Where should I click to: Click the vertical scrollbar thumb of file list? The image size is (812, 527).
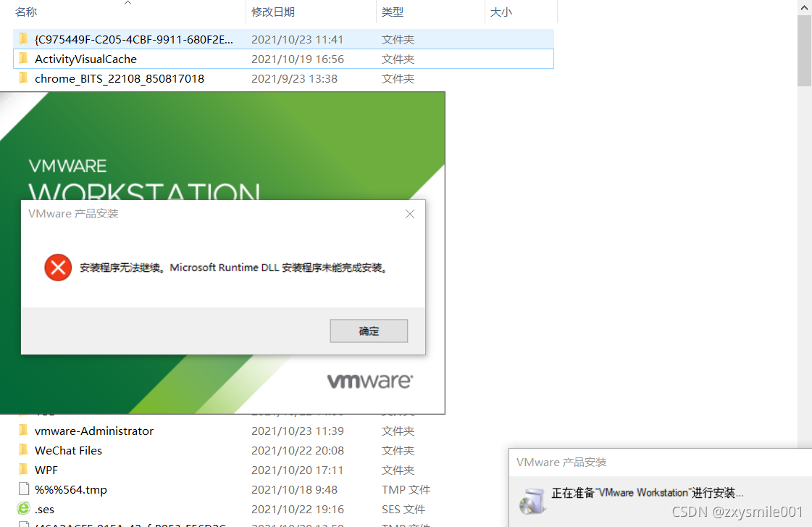[804, 50]
